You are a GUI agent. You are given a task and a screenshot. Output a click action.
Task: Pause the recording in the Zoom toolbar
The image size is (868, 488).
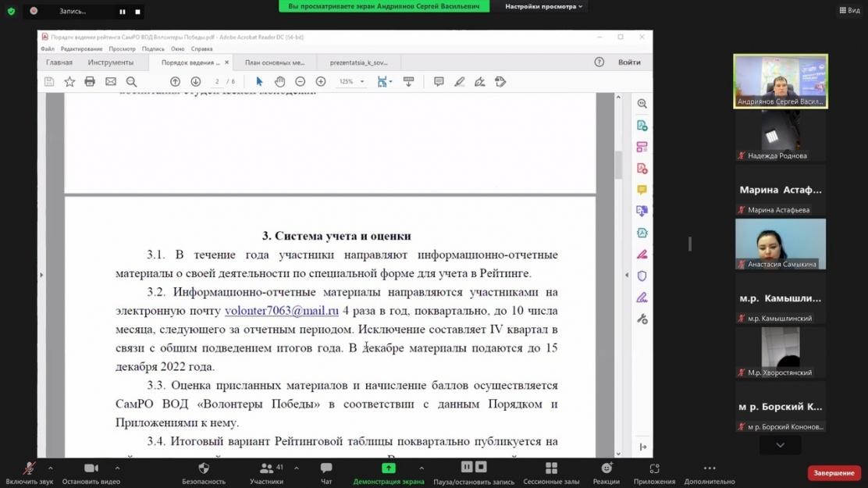[467, 467]
